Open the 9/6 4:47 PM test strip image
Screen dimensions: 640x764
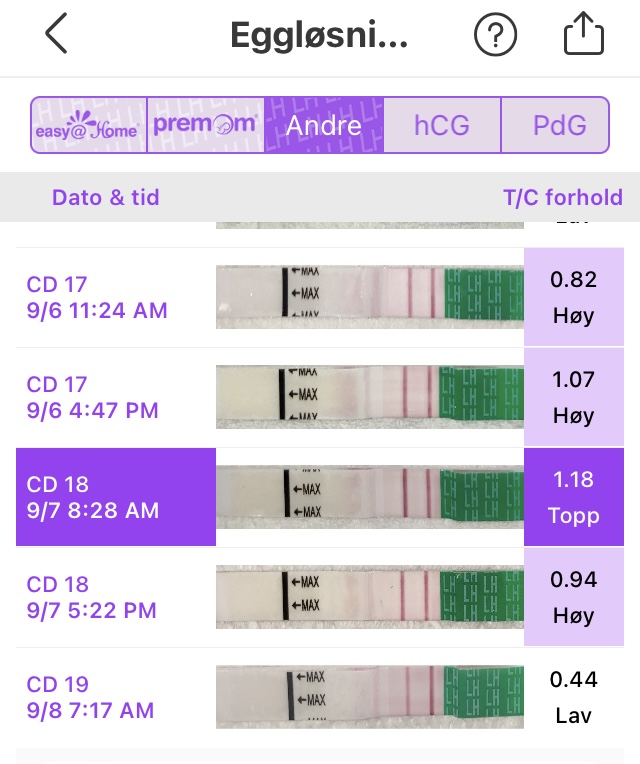tap(370, 397)
